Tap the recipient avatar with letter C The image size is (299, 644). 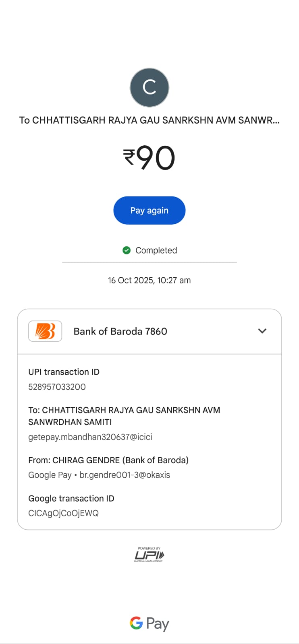tap(149, 88)
